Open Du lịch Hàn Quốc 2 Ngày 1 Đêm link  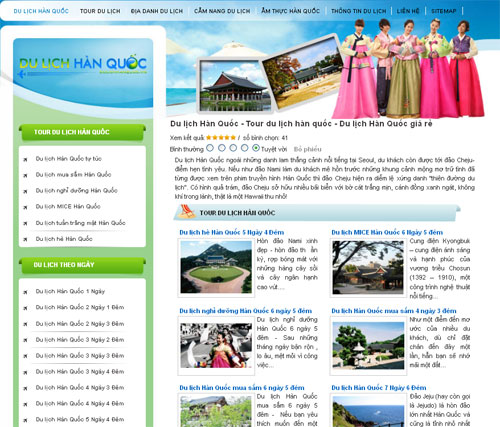[80, 307]
